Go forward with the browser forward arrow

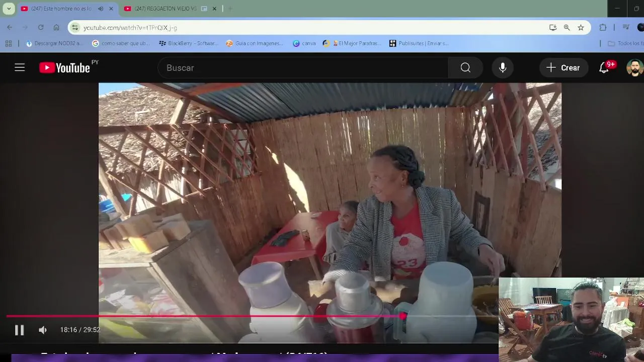(x=25, y=27)
